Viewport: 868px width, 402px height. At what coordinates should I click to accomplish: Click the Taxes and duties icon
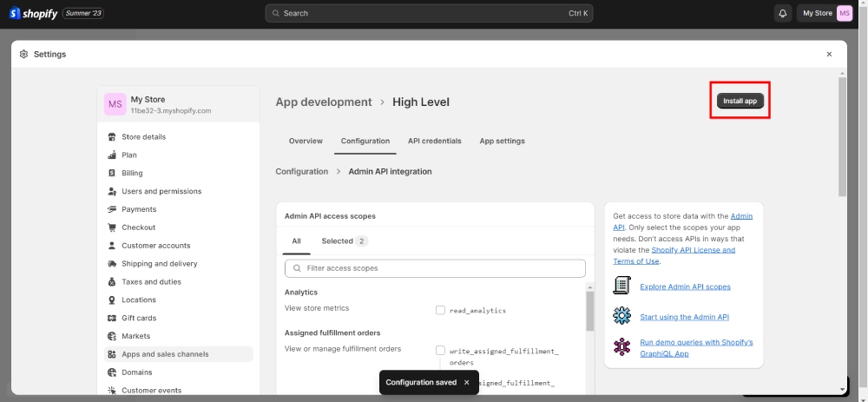(x=112, y=282)
